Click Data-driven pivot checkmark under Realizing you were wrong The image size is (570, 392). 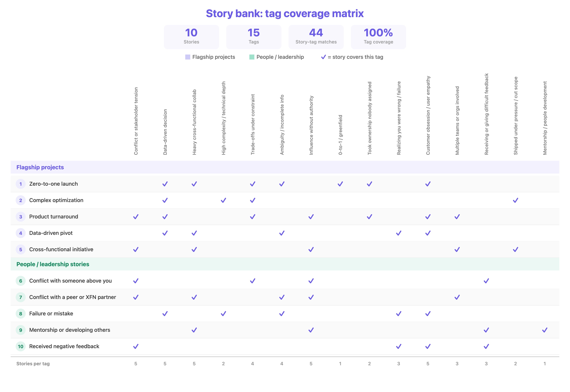(399, 233)
